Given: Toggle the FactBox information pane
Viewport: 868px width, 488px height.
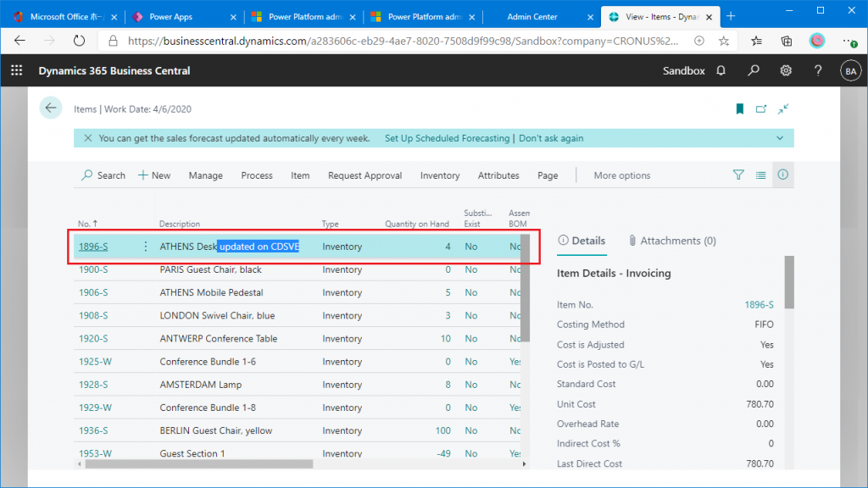Looking at the screenshot, I should pos(782,175).
